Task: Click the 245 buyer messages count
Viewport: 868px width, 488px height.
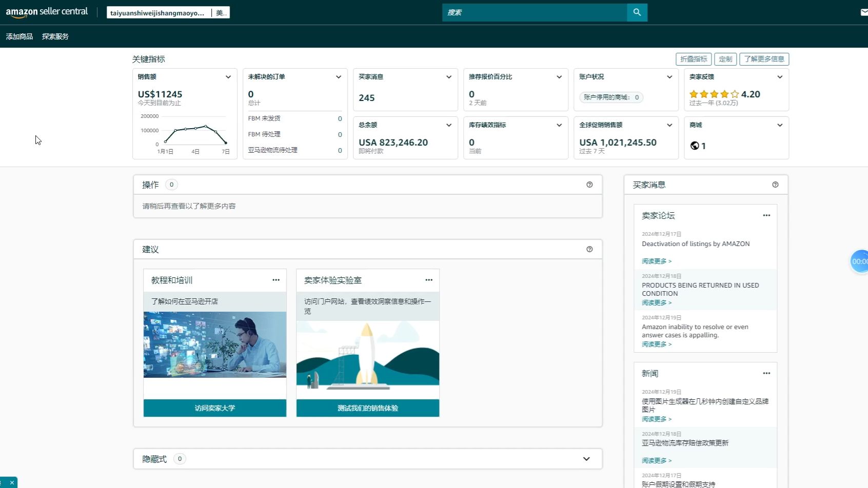Action: (366, 98)
